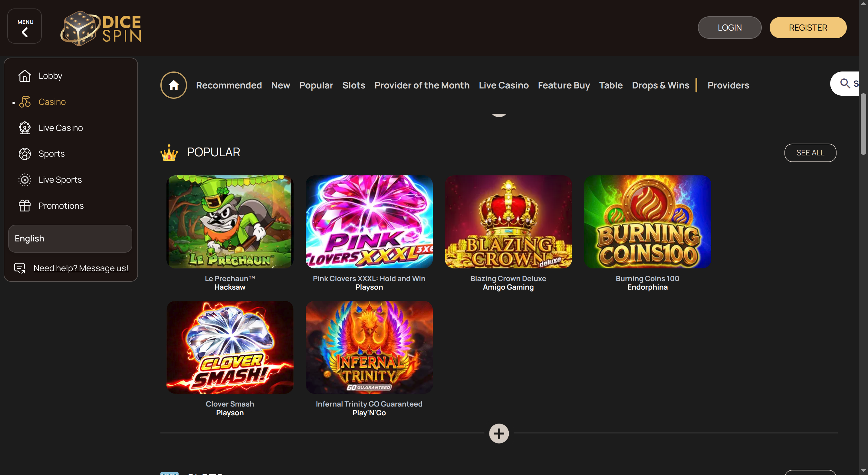The width and height of the screenshot is (868, 475).
Task: Click the Sports soccer ball icon
Action: click(25, 154)
